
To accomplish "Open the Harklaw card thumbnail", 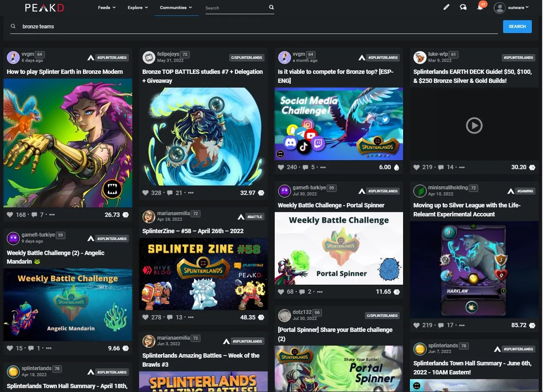I will point(474,269).
